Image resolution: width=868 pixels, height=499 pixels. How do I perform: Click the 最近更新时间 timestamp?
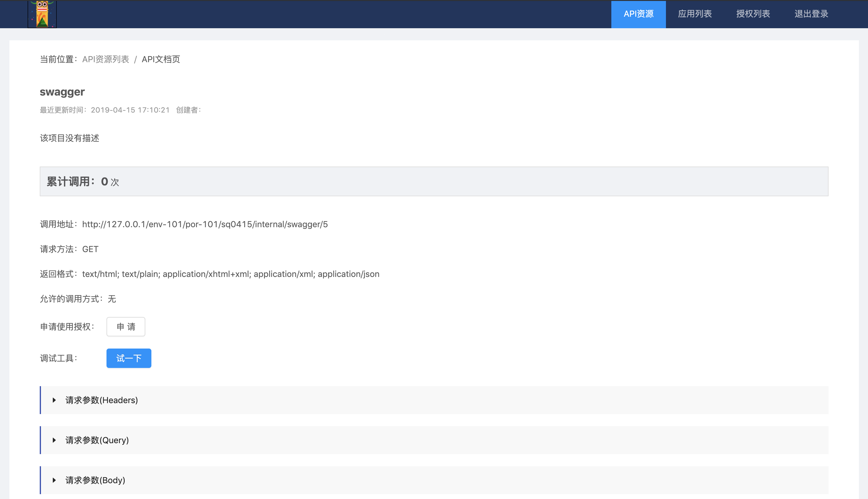pos(130,110)
